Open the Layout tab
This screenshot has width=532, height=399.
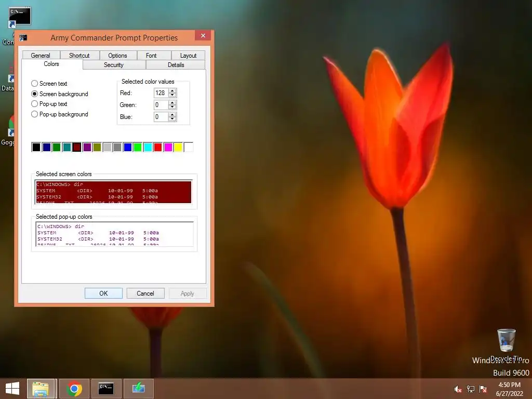coord(188,55)
